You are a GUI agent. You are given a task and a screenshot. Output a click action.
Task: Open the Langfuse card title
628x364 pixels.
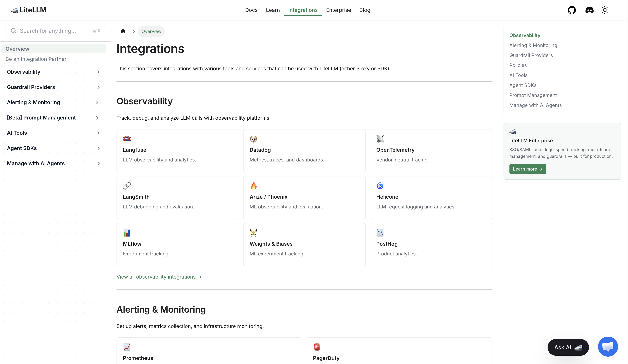click(x=135, y=150)
